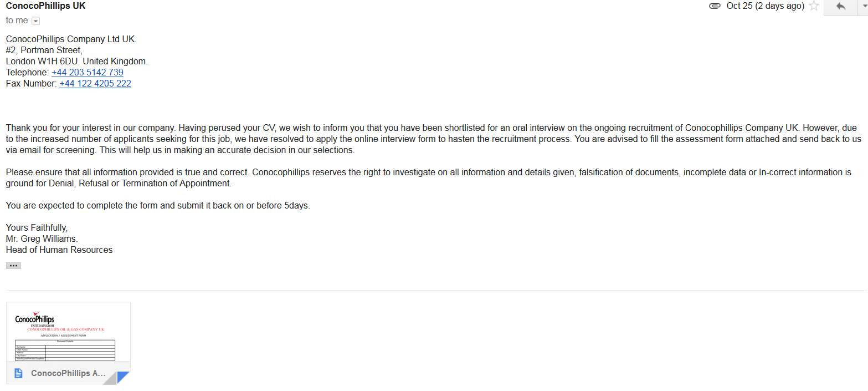Click the "London W1H 6DU" address line

pyautogui.click(x=76, y=62)
